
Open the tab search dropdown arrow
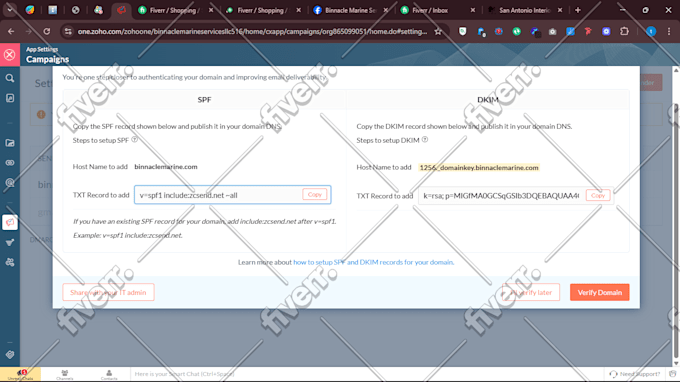[10, 10]
